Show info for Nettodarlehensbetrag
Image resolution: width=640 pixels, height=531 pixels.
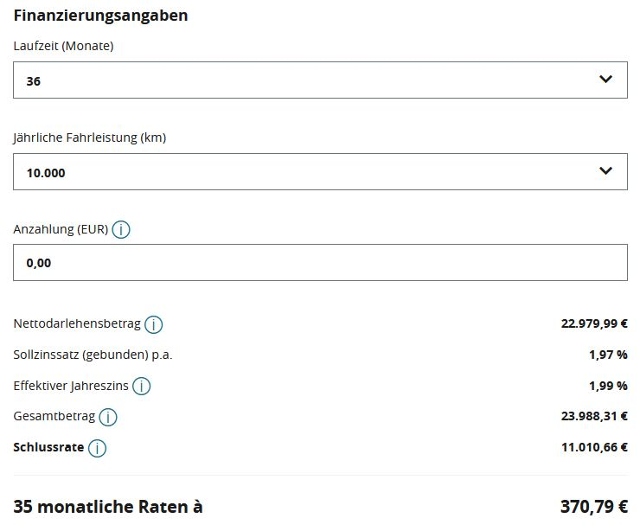coord(153,324)
